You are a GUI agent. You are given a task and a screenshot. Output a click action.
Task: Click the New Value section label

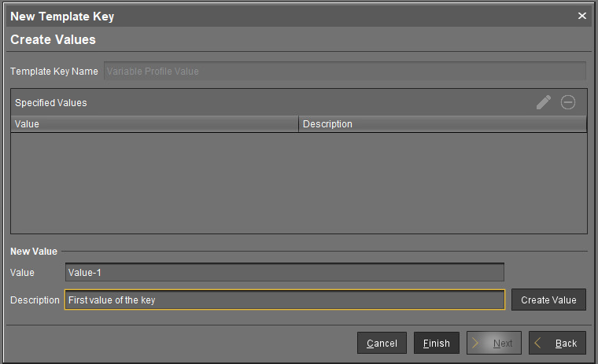(34, 252)
